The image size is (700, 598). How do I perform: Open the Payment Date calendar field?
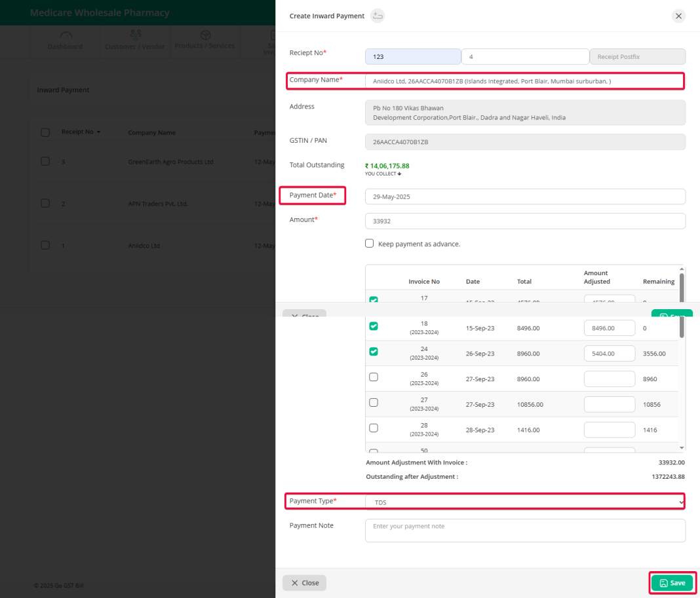pos(524,196)
